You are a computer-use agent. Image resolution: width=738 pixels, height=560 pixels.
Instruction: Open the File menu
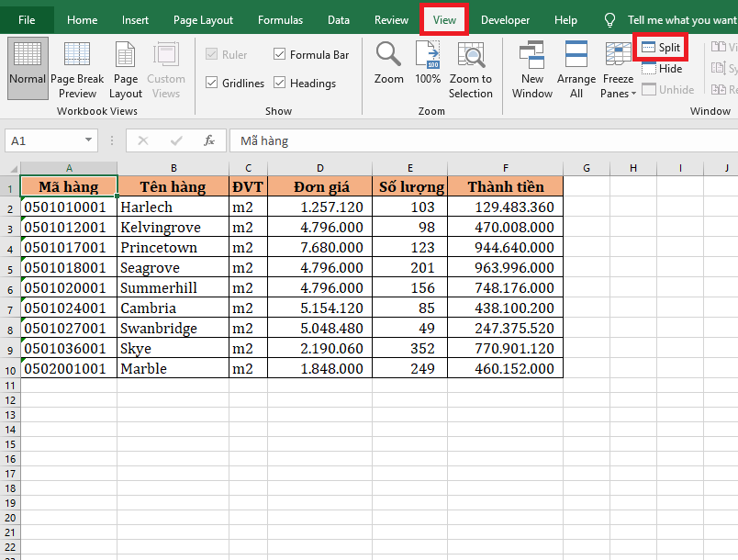28,20
